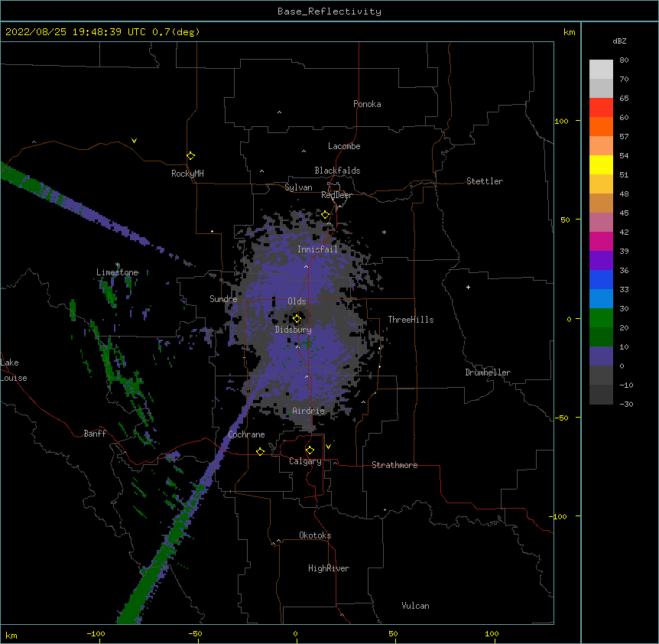The image size is (659, 644).
Task: Click the yellow v marker east of Calgary's diamond
Action: point(328,447)
